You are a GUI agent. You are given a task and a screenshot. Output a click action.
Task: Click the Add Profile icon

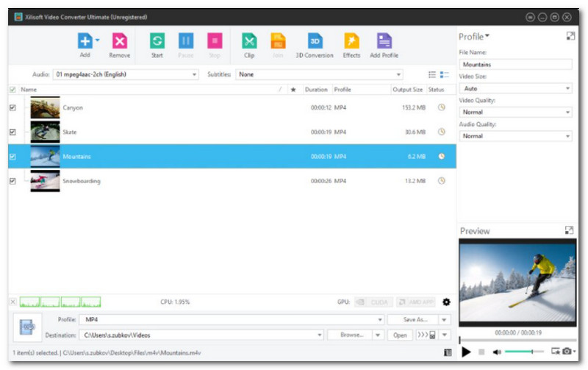384,41
